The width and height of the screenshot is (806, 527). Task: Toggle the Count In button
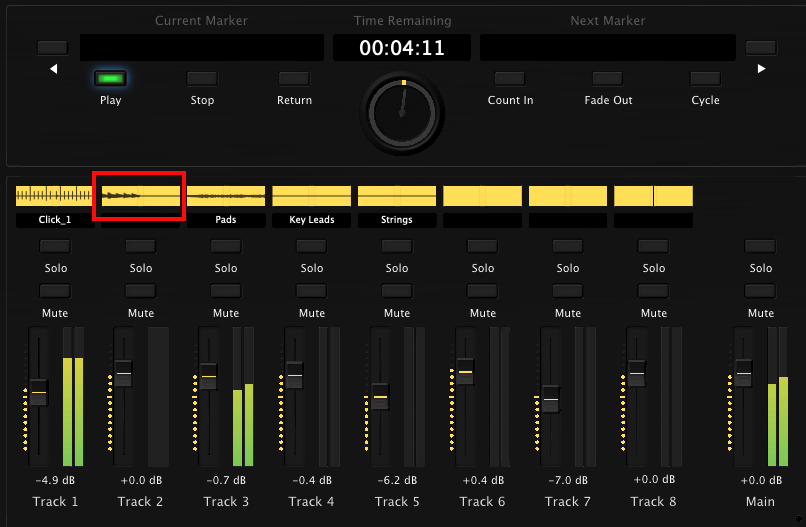tap(510, 79)
